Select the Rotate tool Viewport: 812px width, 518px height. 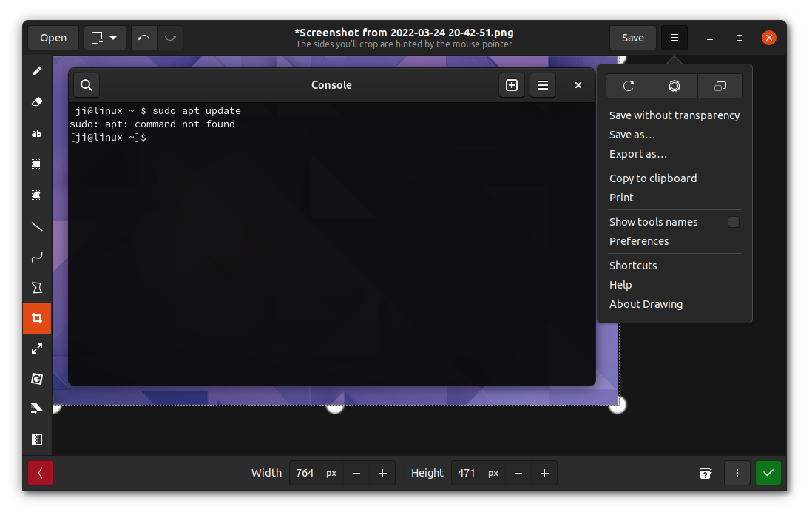tap(37, 378)
